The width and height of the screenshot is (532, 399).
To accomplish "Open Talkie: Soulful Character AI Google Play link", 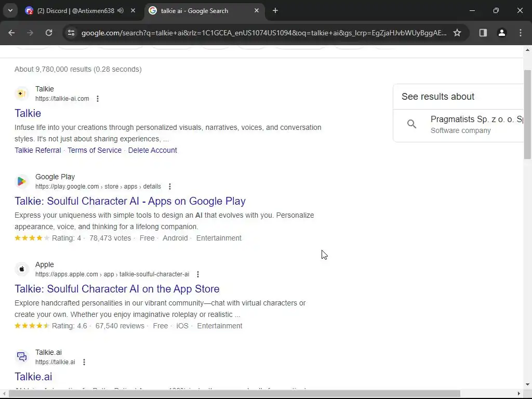I will tap(130, 201).
